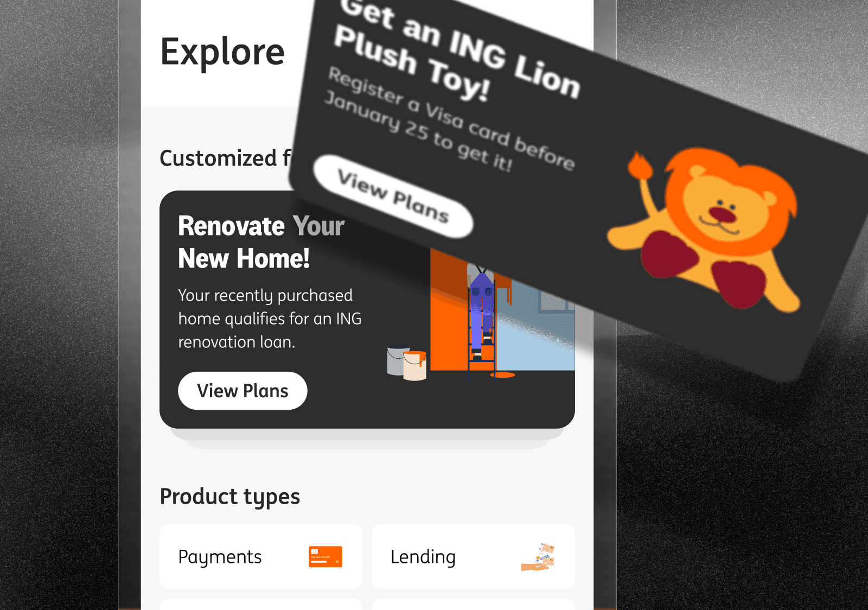Click the orange paint puddle under the ladder
Viewport: 868px width, 610px height.
[x=503, y=374]
